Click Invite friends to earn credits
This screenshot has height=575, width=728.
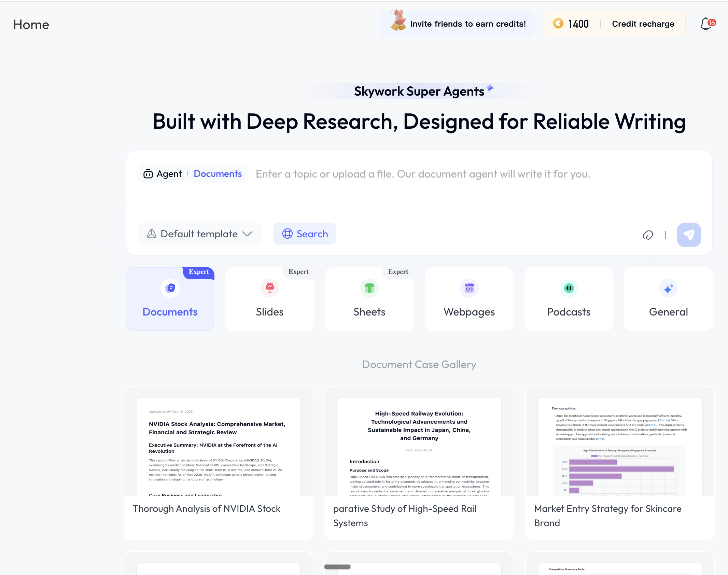tap(457, 24)
